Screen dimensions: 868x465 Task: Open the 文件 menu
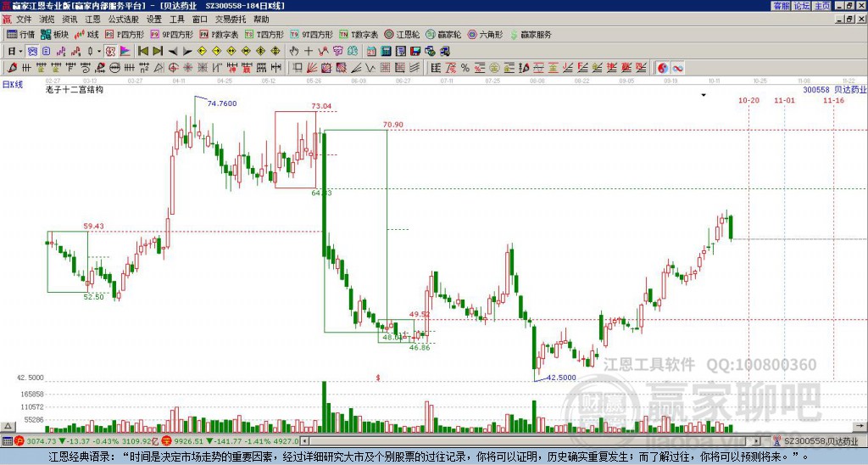pyautogui.click(x=24, y=20)
